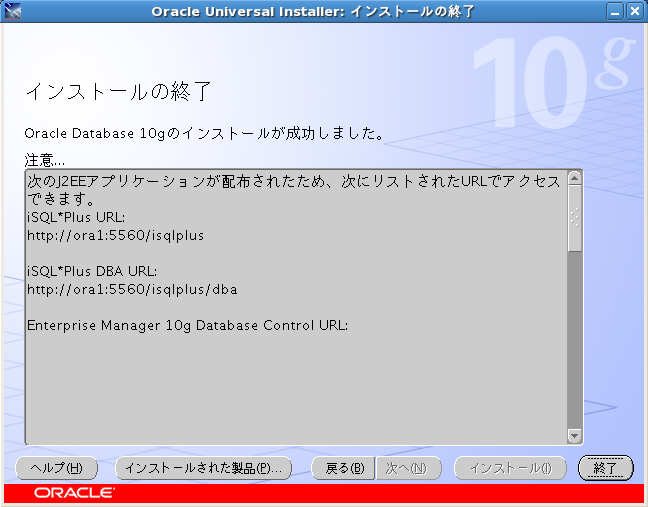Screen dimensions: 648x507
Task: Click the first notes line starting 次のJ2EEアプリケーション
Action: coord(293,182)
